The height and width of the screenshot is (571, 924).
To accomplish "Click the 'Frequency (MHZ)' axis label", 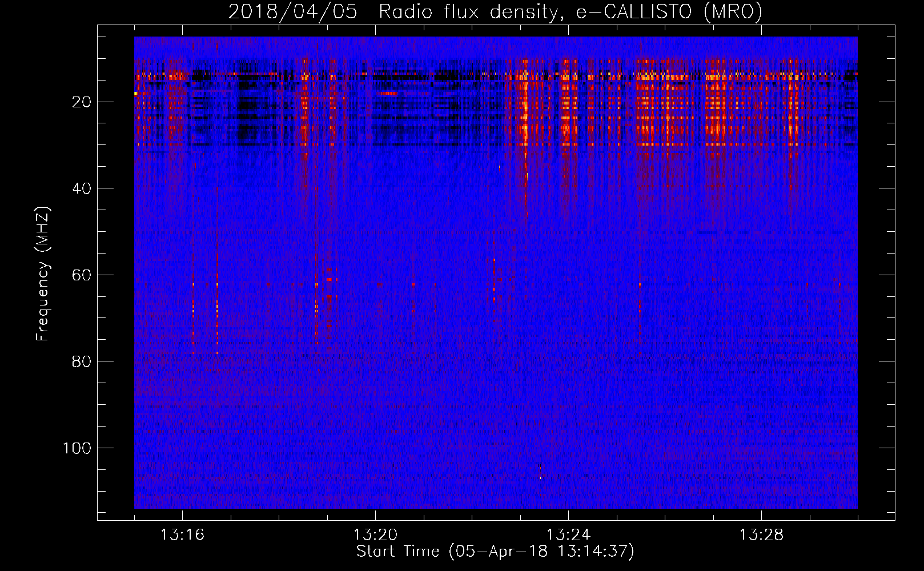I will click(42, 274).
